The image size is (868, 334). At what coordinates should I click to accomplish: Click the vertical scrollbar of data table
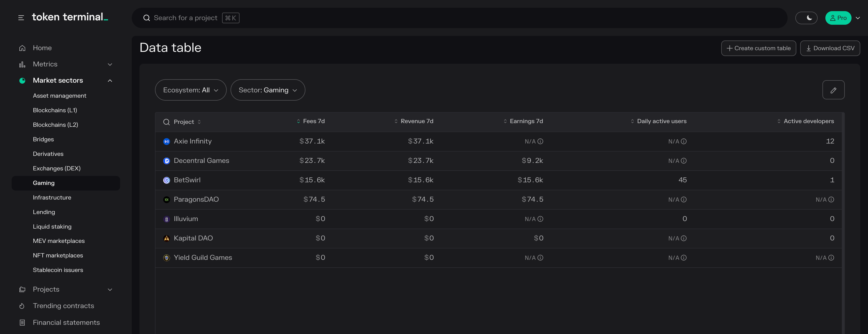[843, 202]
